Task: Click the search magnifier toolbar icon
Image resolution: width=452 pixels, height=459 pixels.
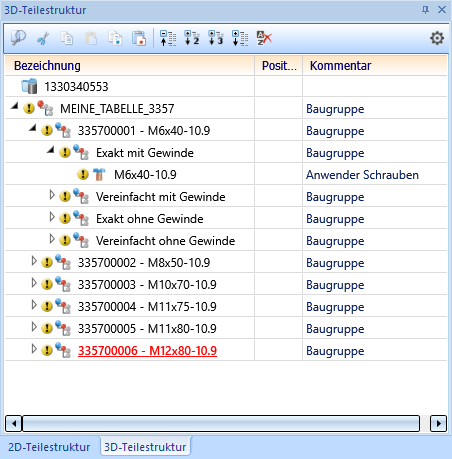Action: pyautogui.click(x=18, y=38)
